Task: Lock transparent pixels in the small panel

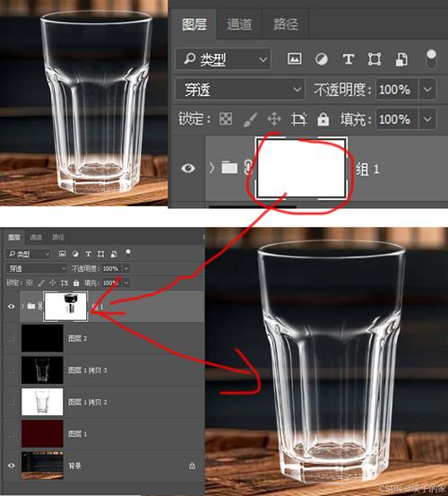Action: click(30, 283)
